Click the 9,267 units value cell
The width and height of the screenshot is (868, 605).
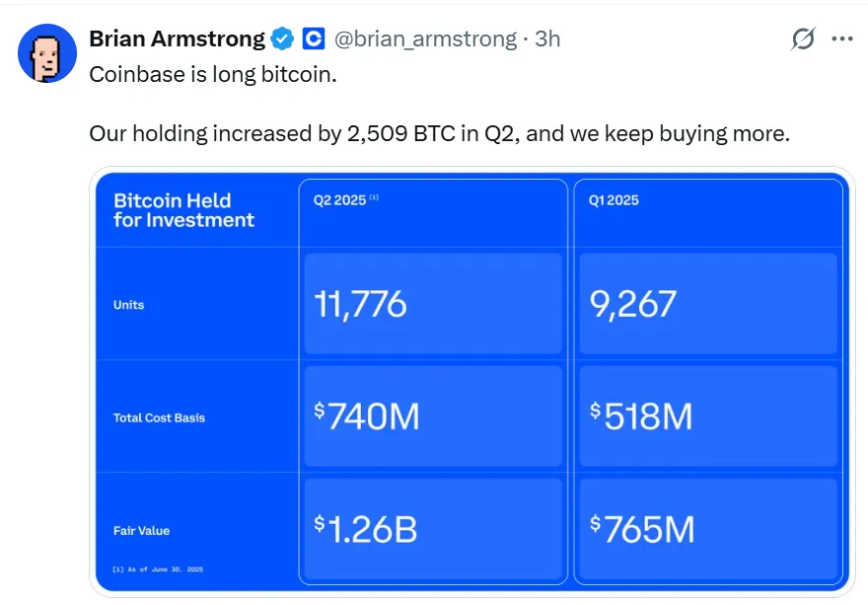[707, 304]
